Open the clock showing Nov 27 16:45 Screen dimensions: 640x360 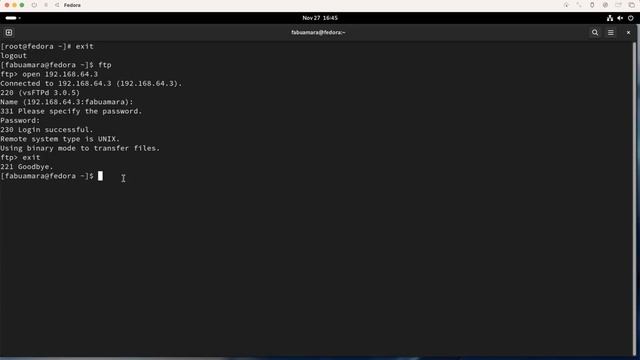[x=320, y=18]
